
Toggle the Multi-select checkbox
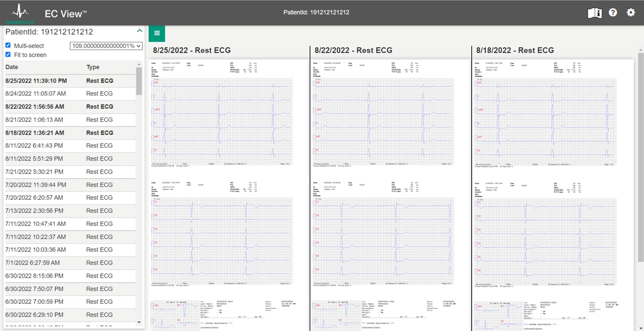pos(8,45)
